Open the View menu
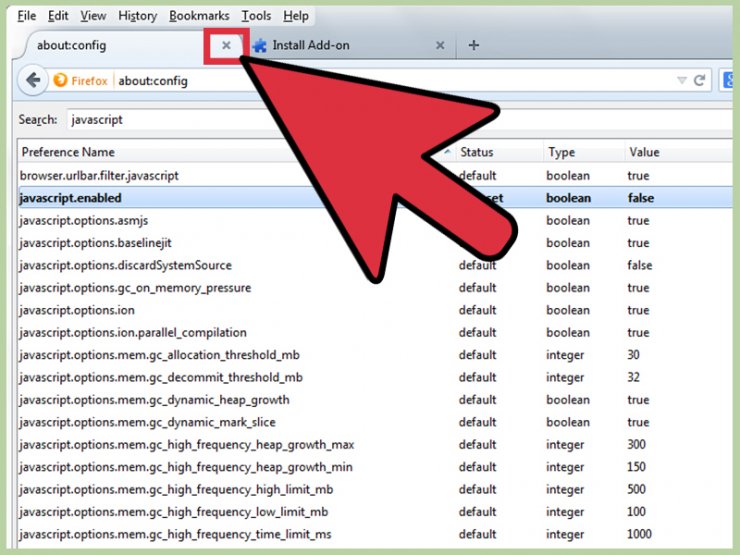The image size is (740, 555). (93, 16)
